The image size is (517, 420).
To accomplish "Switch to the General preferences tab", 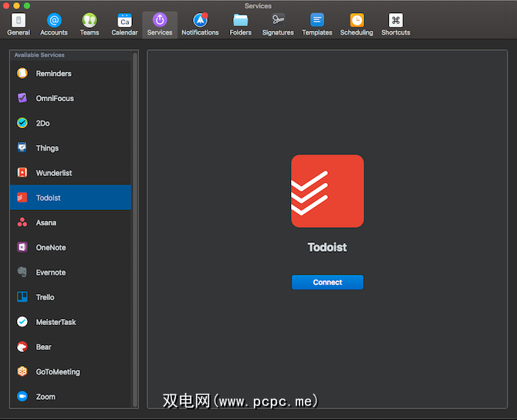I will coord(19,25).
